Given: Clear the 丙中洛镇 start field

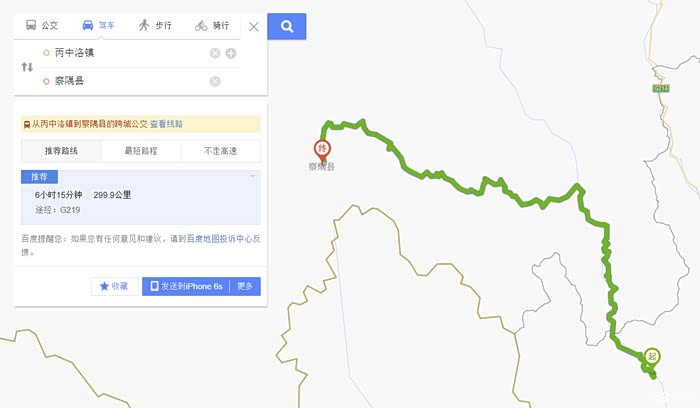Looking at the screenshot, I should point(215,53).
